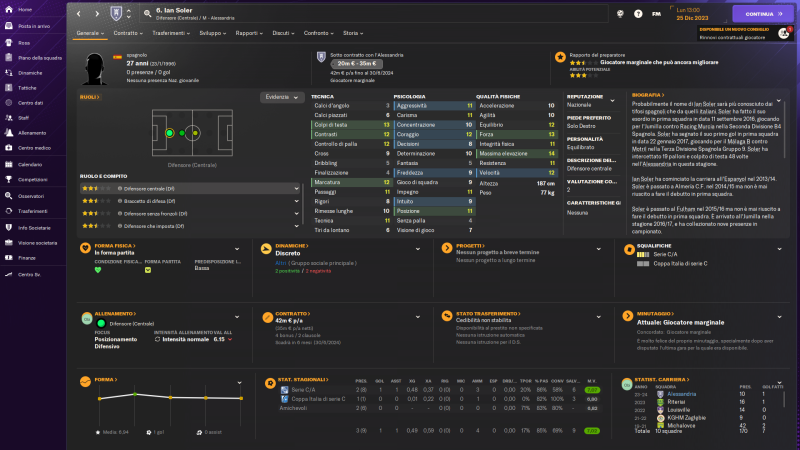Expand the Forma fisica panel arrow

coord(237,249)
